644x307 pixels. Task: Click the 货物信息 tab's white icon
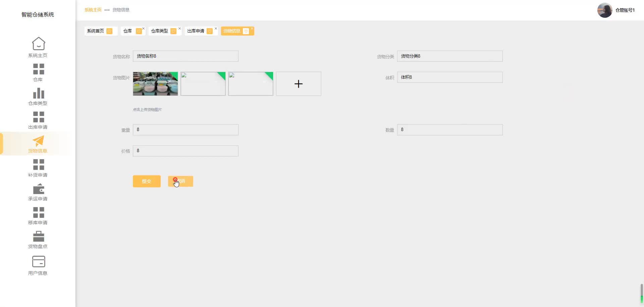coord(246,31)
